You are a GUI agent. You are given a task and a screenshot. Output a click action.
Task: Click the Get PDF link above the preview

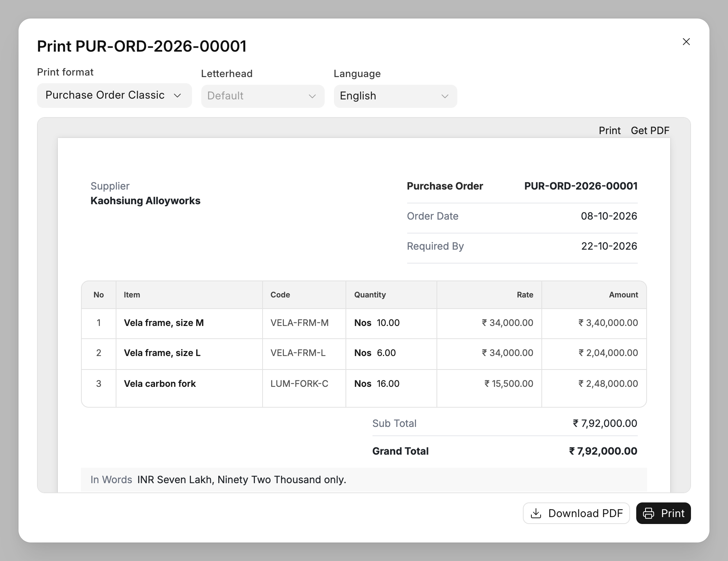point(650,131)
